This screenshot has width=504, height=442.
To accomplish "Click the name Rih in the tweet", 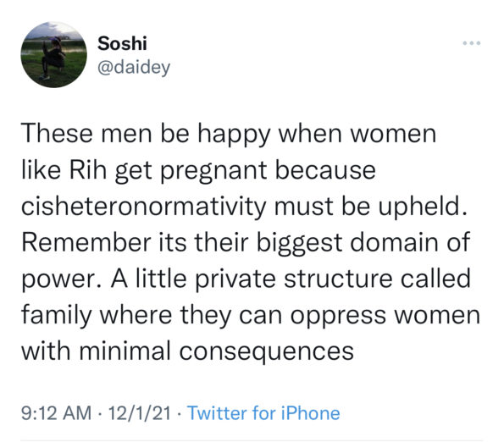I will (x=88, y=169).
